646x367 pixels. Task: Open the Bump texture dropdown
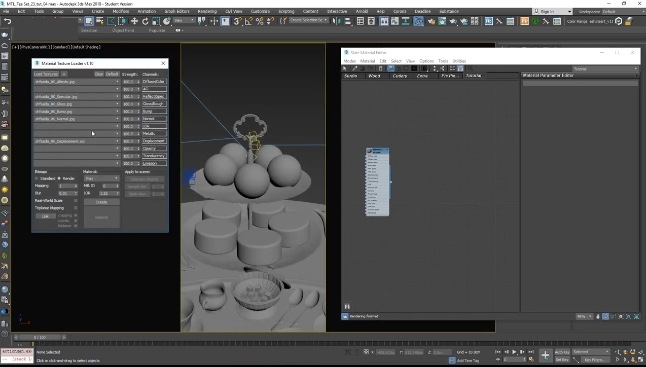pyautogui.click(x=77, y=111)
